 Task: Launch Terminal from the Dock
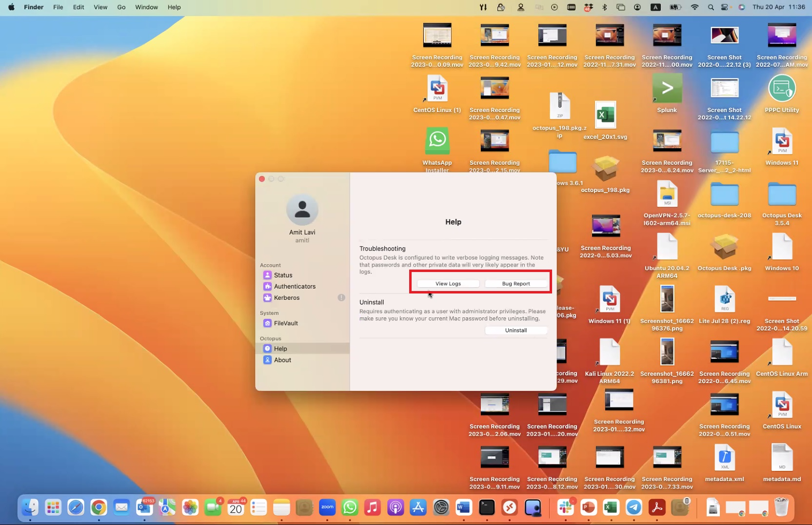click(x=487, y=507)
